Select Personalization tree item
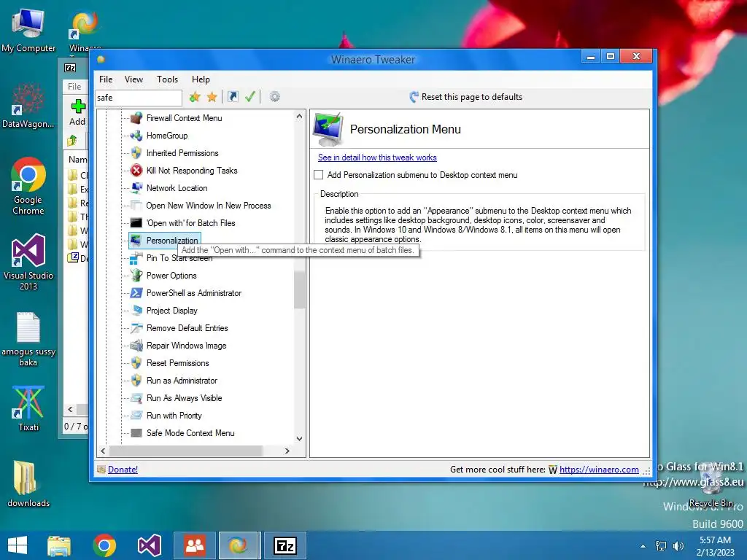Screen dimensions: 747x560 (x=172, y=241)
